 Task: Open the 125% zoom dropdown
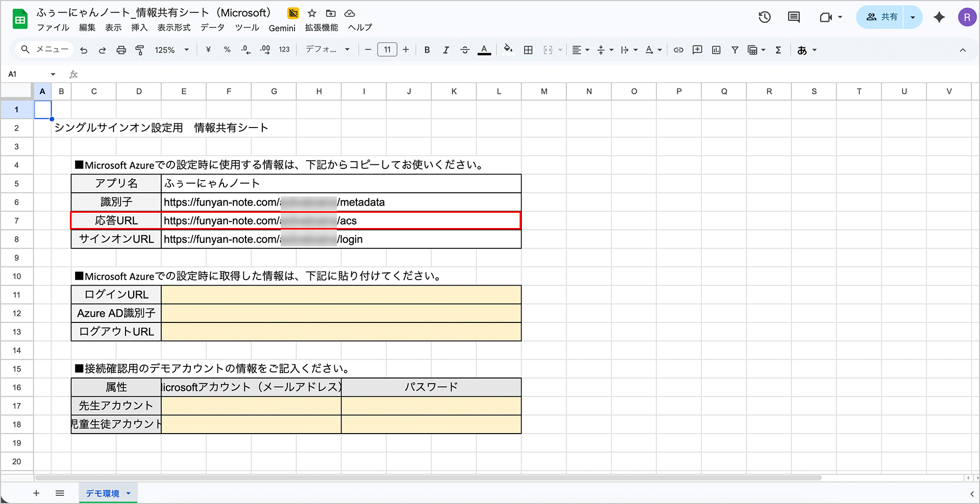[172, 50]
